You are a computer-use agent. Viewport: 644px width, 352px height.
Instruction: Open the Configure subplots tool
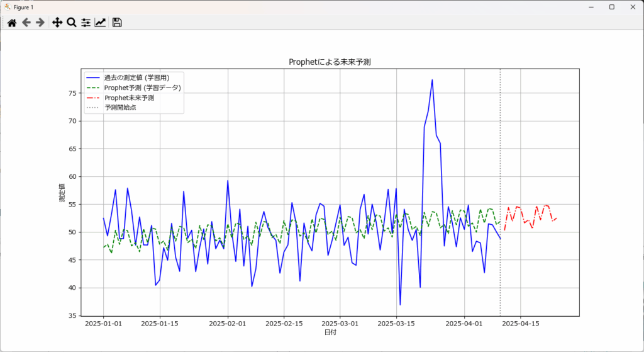(x=86, y=23)
